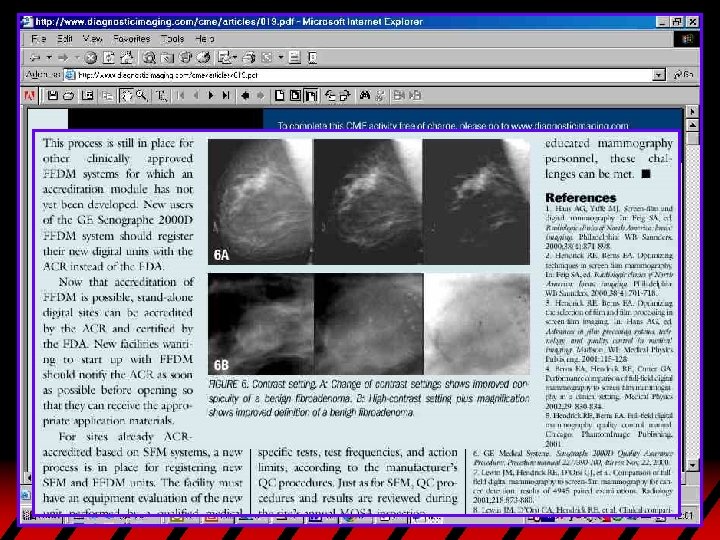Open the Help menu
720x540 pixels.
click(x=204, y=39)
